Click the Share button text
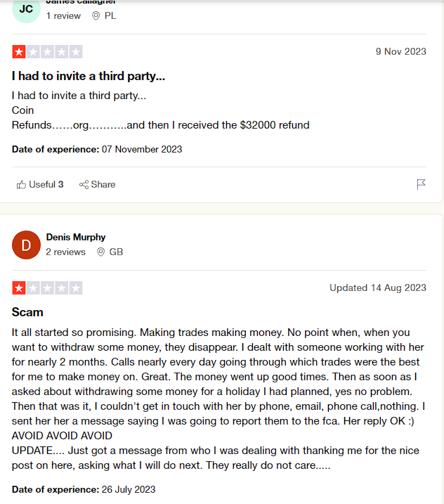The width and height of the screenshot is (444, 504). 103,184
